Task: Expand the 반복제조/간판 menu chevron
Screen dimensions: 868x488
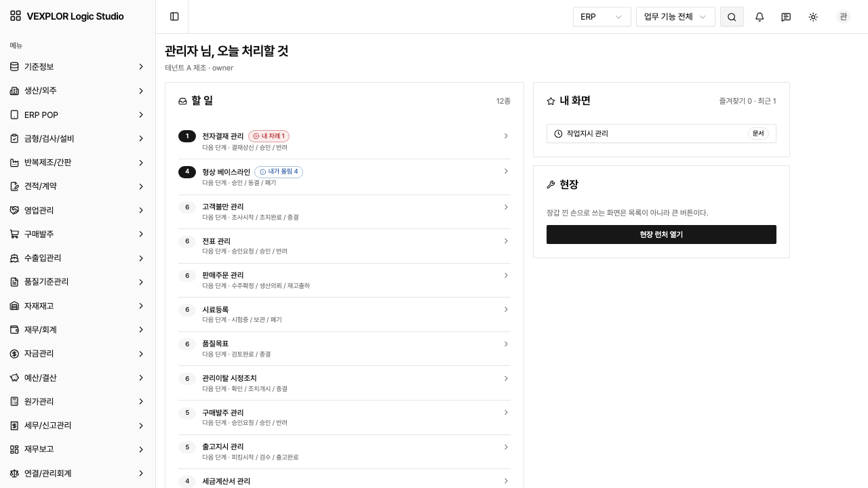Action: [141, 163]
